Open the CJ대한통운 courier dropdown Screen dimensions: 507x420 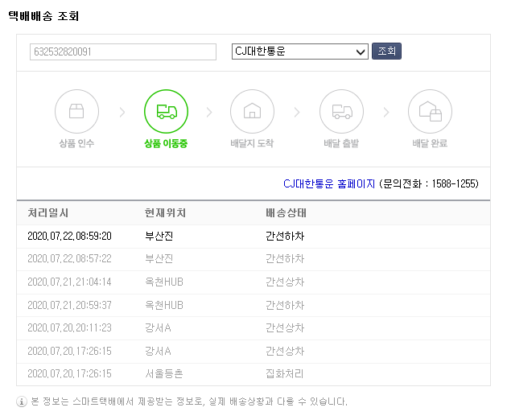click(299, 51)
